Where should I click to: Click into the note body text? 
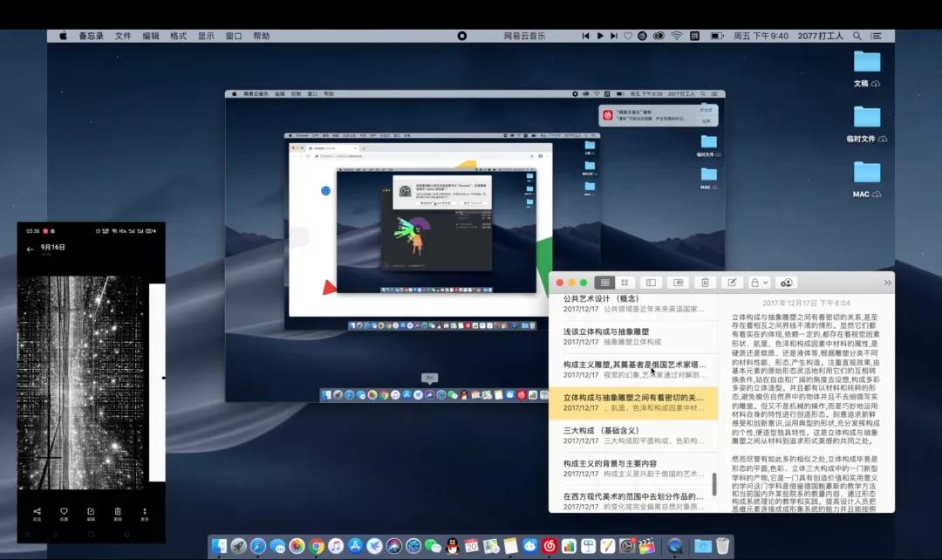tap(806, 412)
